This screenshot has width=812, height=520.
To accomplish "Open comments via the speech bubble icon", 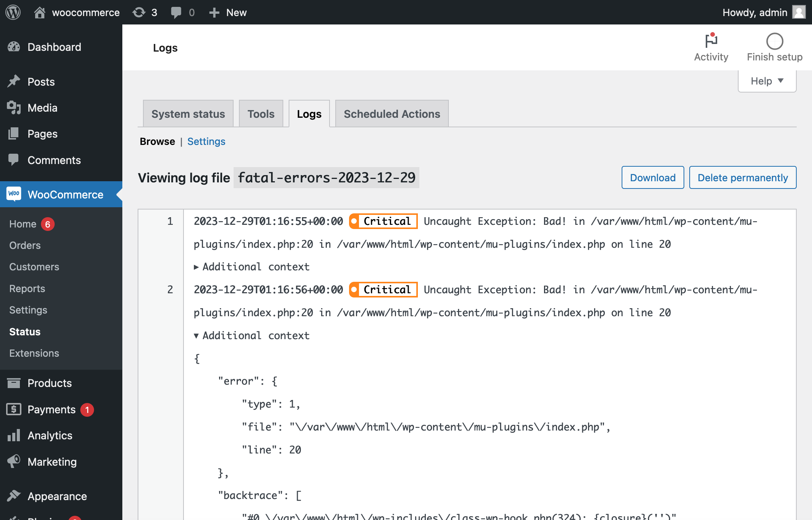I will click(177, 12).
